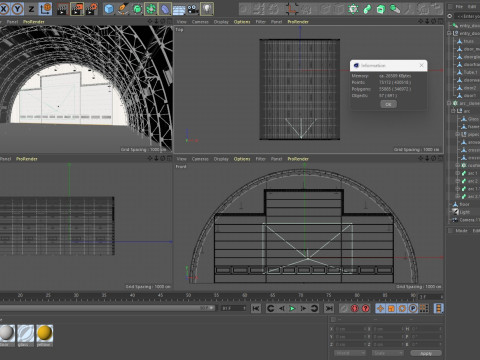
Task: Click green MoGraph cloner icon in top toolbar
Action: (x=353, y=9)
